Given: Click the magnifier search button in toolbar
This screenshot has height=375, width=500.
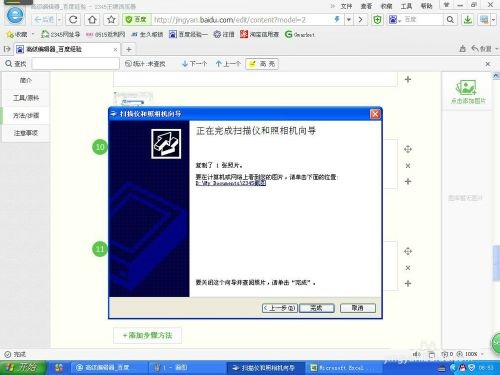Looking at the screenshot, I should 450,20.
